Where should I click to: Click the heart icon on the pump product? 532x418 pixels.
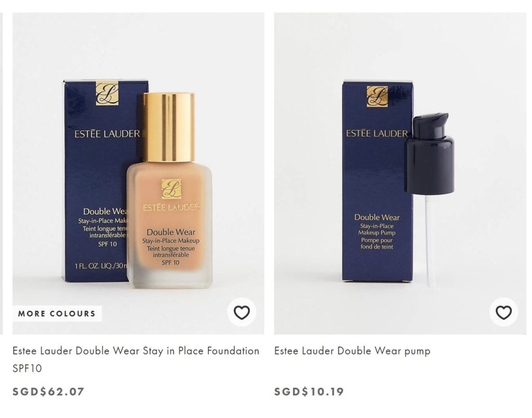coord(503,312)
